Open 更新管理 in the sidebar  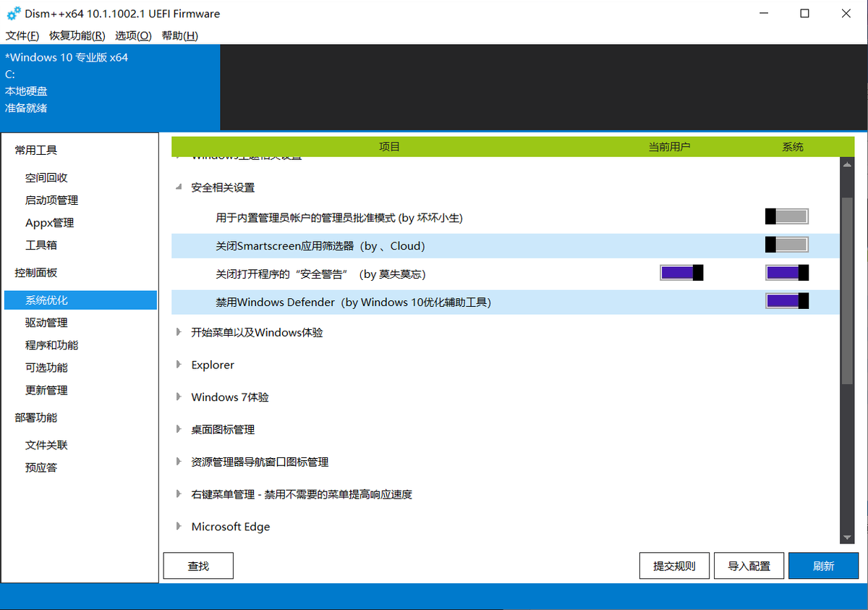pos(46,390)
